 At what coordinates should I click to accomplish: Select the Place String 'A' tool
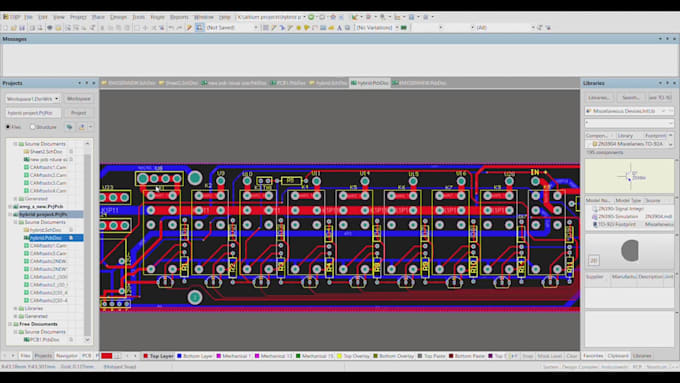point(339,28)
